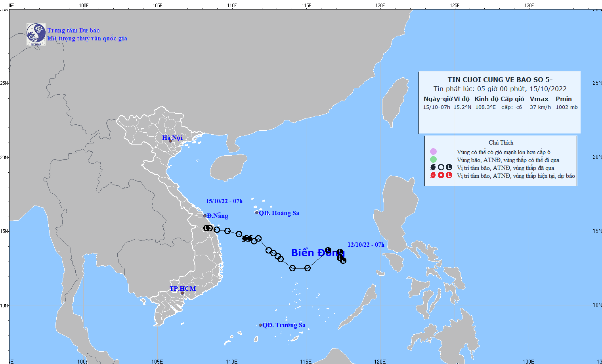Click the Đ.Nẵng city marker dot
Image resolution: width=602 pixels, height=364 pixels.
tap(205, 216)
